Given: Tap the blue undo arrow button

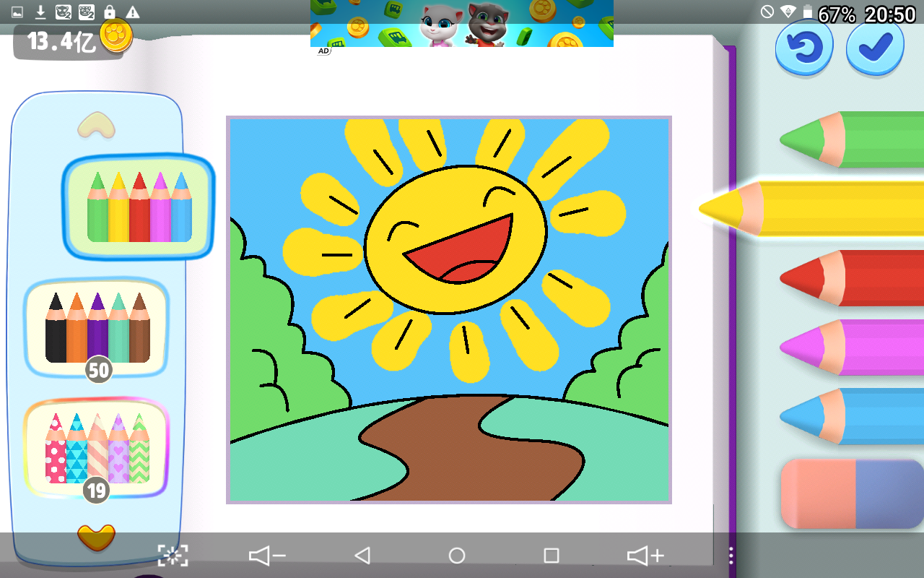Looking at the screenshot, I should click(x=804, y=48).
